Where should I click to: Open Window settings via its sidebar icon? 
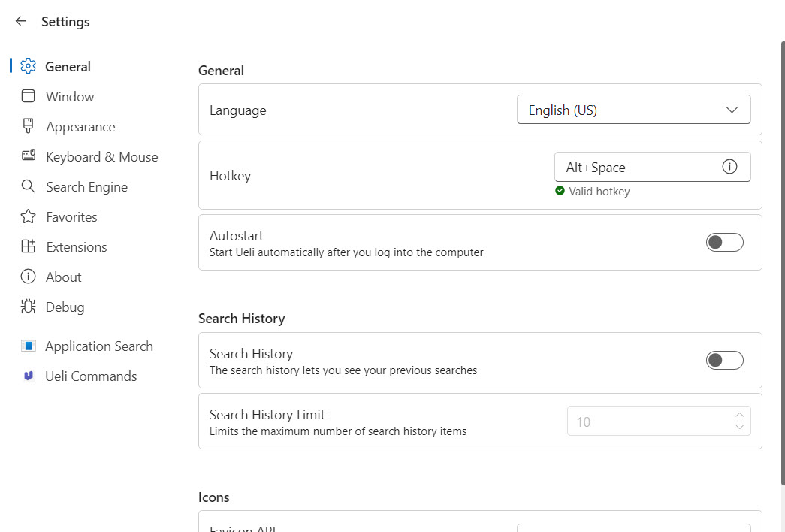point(28,96)
